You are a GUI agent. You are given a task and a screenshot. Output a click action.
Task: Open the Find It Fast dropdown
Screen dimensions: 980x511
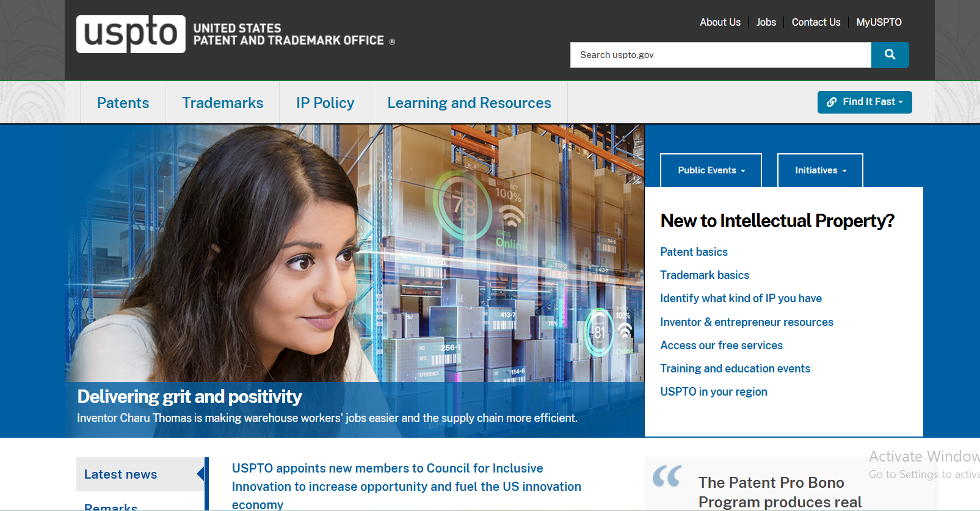pyautogui.click(x=865, y=102)
